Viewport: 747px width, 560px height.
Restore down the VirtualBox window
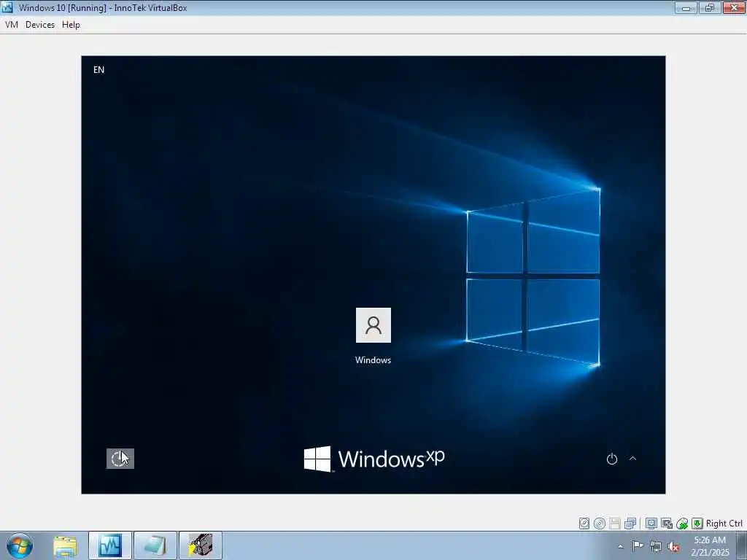pos(710,7)
